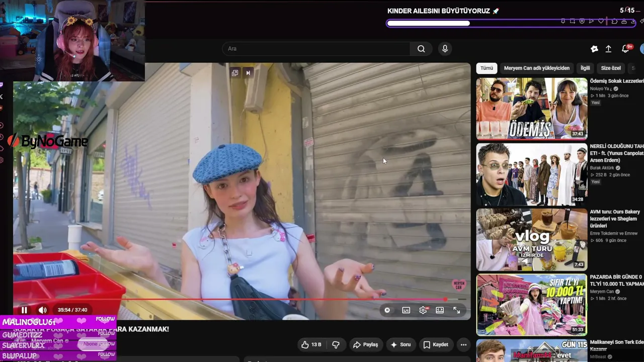
Task: Open the more actions three-dot menu
Action: [x=463, y=345]
